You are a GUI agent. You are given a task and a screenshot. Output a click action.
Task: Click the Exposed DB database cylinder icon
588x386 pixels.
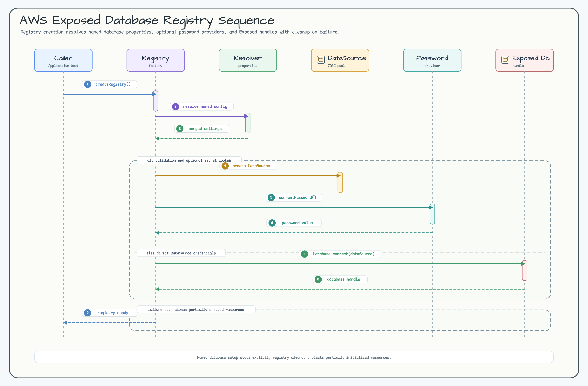pyautogui.click(x=505, y=59)
